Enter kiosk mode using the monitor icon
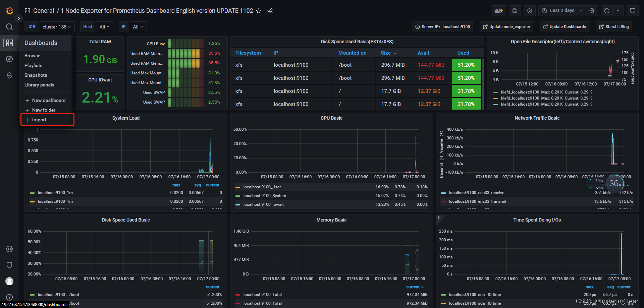 pyautogui.click(x=633, y=10)
